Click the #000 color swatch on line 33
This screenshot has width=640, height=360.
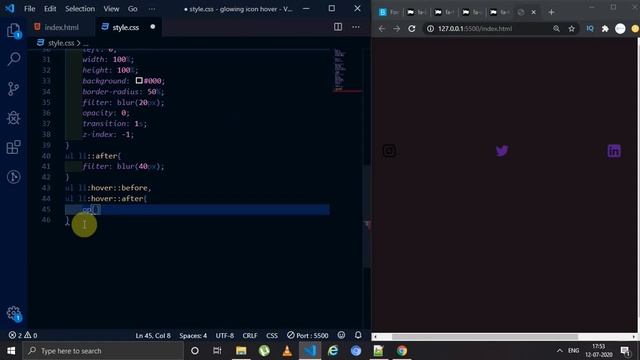139,80
